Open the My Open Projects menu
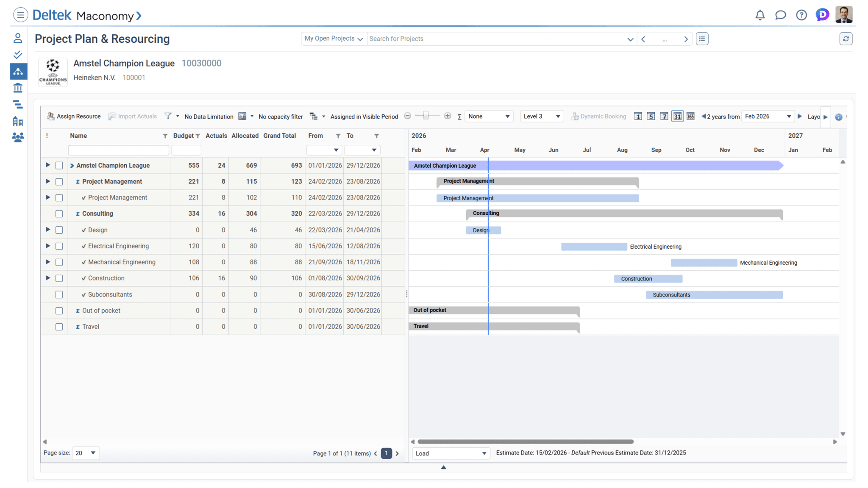868x488 pixels. [334, 39]
